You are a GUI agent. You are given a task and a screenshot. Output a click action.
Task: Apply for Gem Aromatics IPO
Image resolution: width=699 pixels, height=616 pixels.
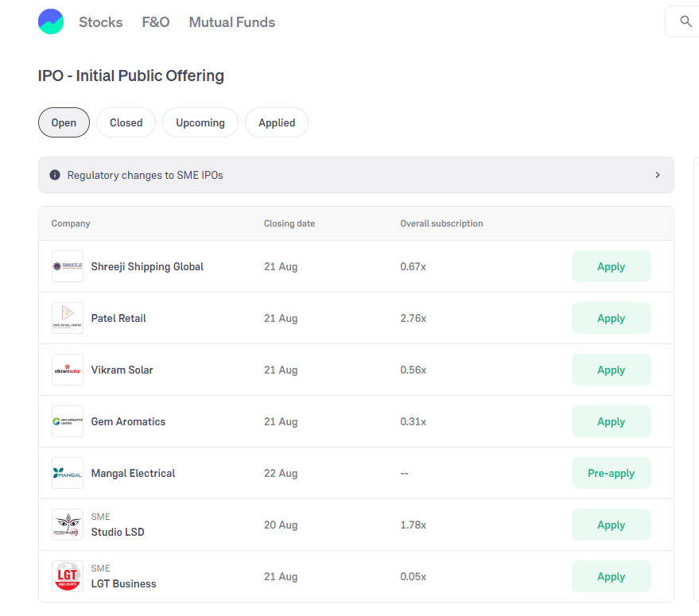click(612, 421)
